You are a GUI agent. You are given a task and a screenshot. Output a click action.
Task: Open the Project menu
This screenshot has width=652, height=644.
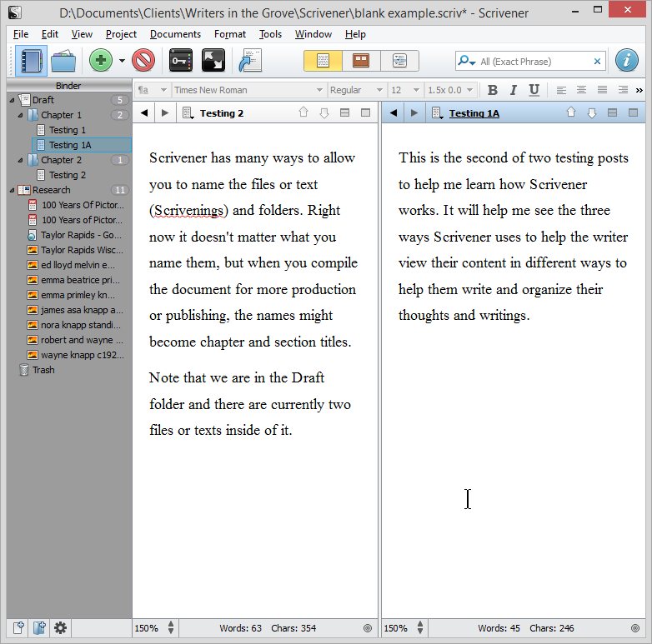pos(121,34)
